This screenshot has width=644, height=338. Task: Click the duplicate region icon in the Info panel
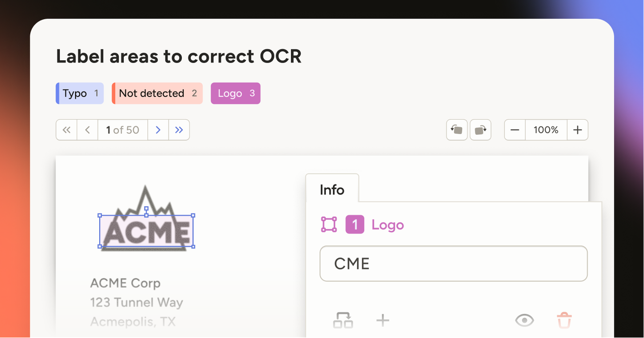pyautogui.click(x=343, y=320)
